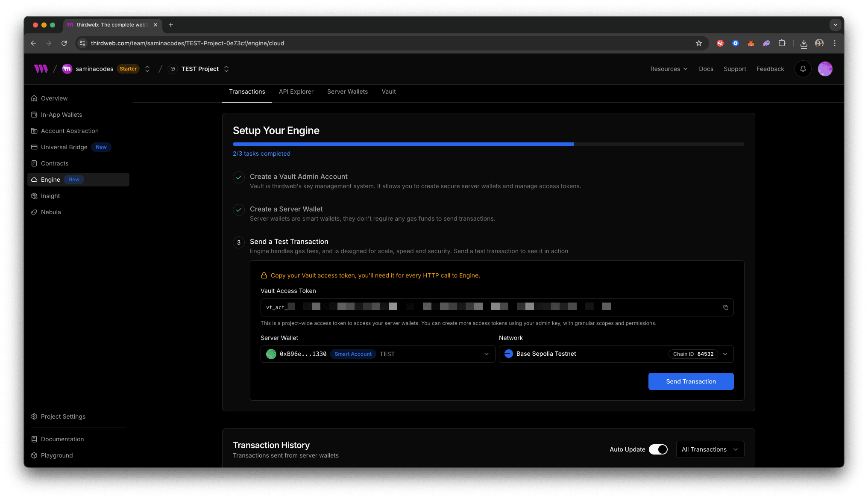Open the All Transactions filter dropdown
The width and height of the screenshot is (868, 499).
click(710, 449)
